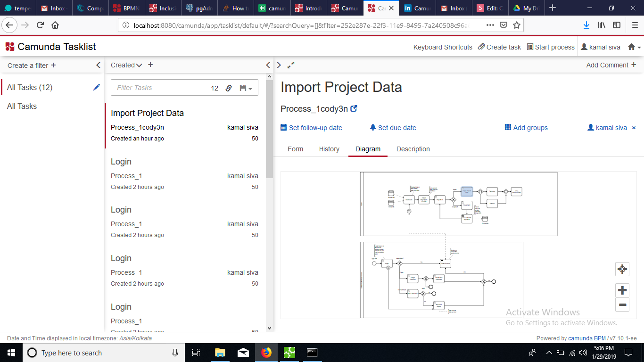Open a new browser tab with plus
644x362 pixels.
553,8
